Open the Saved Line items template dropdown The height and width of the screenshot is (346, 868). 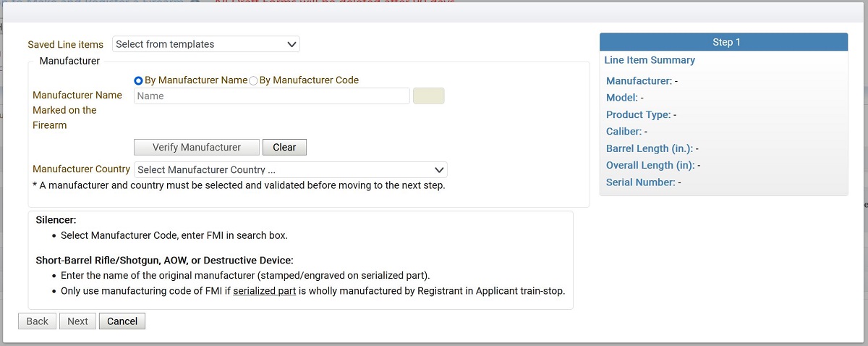tap(206, 44)
